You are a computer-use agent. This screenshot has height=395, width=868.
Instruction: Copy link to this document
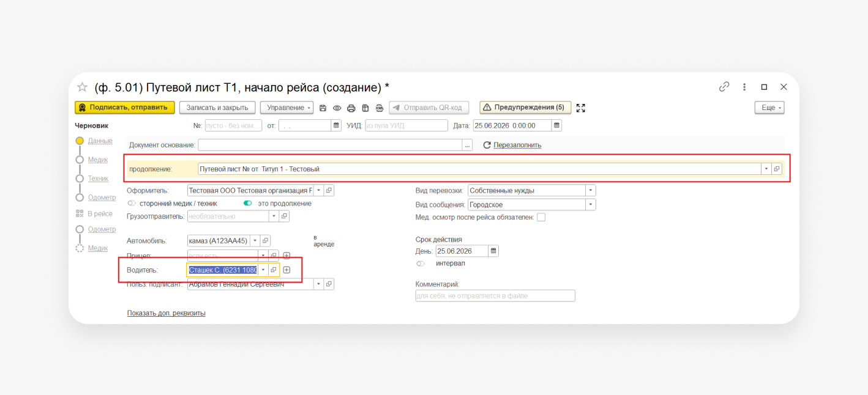click(724, 87)
